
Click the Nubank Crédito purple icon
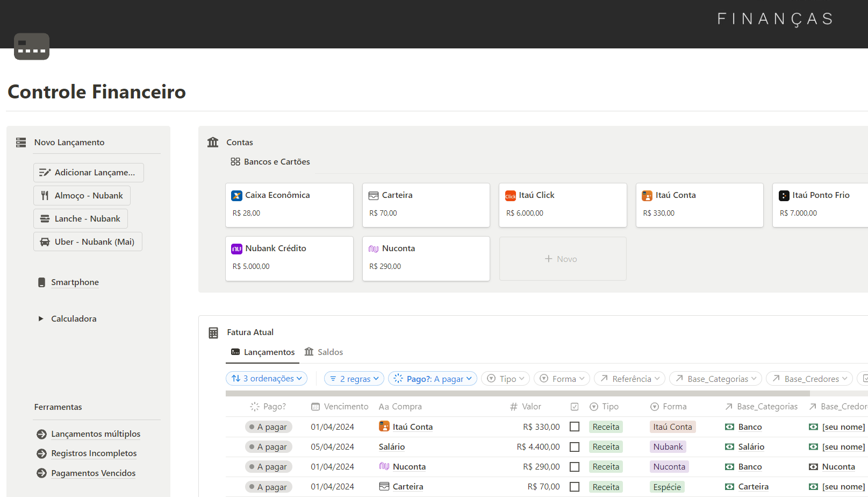click(236, 249)
